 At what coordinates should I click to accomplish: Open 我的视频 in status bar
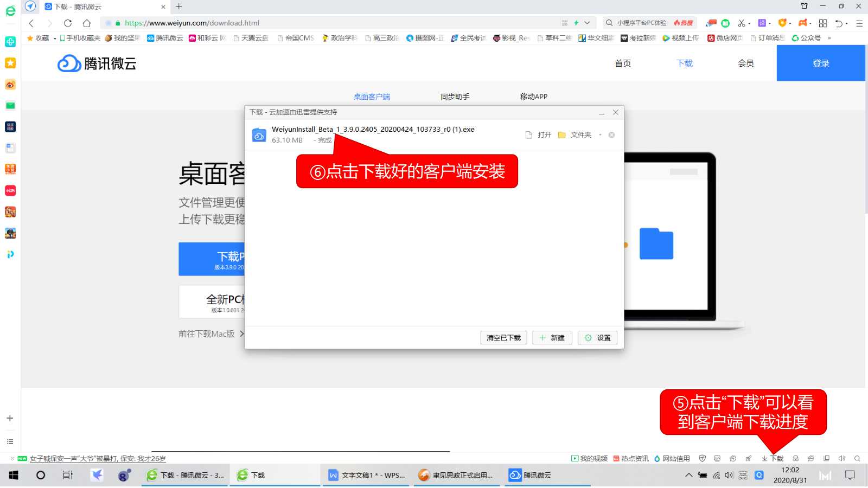[x=589, y=459]
